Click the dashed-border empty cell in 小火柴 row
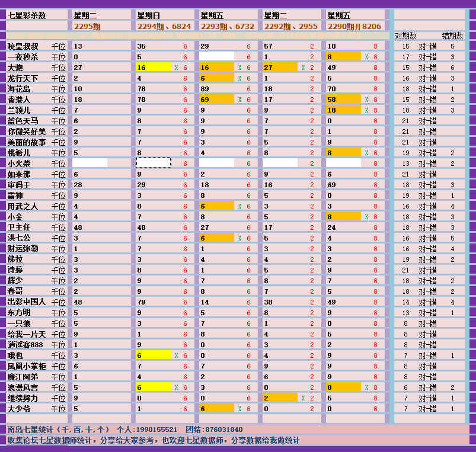Image resolution: width=476 pixels, height=452 pixels. pyautogui.click(x=154, y=163)
